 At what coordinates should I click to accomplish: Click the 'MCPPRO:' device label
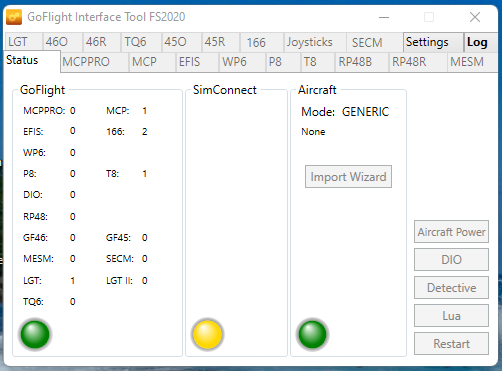click(44, 111)
